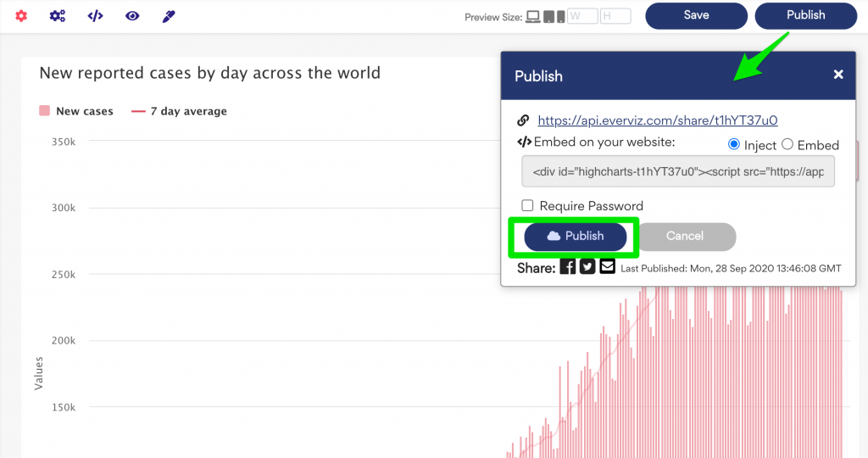Click the 350k axis label
Screen dimensions: 868x458
(x=64, y=142)
